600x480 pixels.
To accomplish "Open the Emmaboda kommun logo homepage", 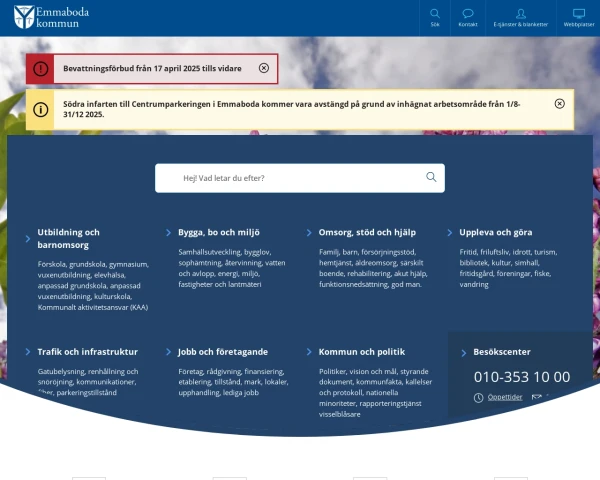I will pos(51,17).
